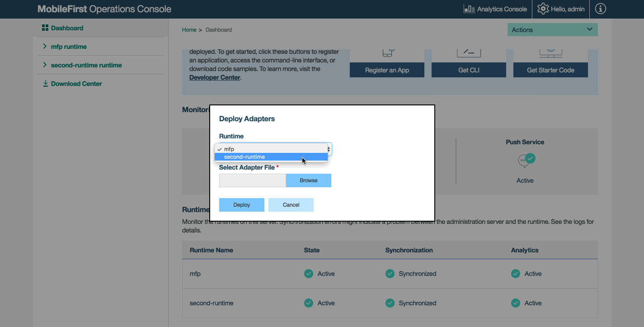The width and height of the screenshot is (644, 327).
Task: Click mfp cell in Runtime Name column
Action: [x=195, y=274]
